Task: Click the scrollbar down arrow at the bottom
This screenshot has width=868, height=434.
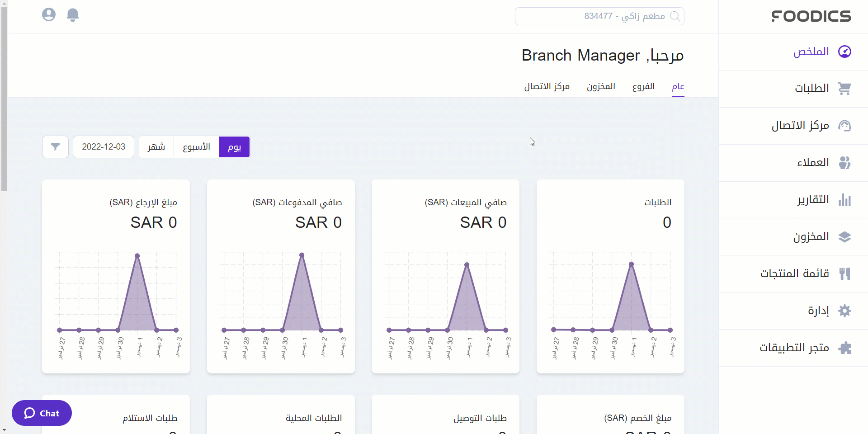Action: tap(4, 430)
